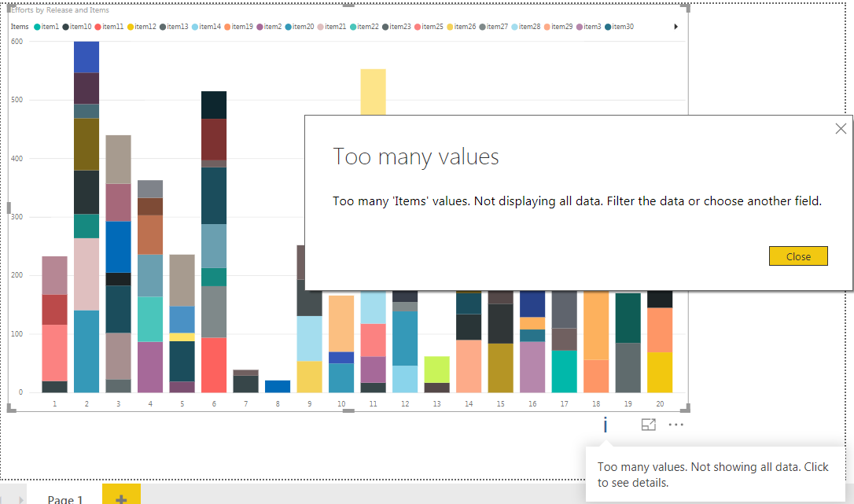This screenshot has height=504, width=854.
Task: Click the orange top segment of release 18
Action: tap(596, 326)
